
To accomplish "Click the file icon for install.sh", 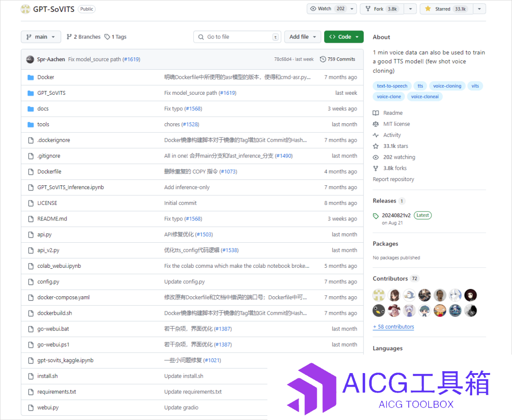I will click(31, 376).
